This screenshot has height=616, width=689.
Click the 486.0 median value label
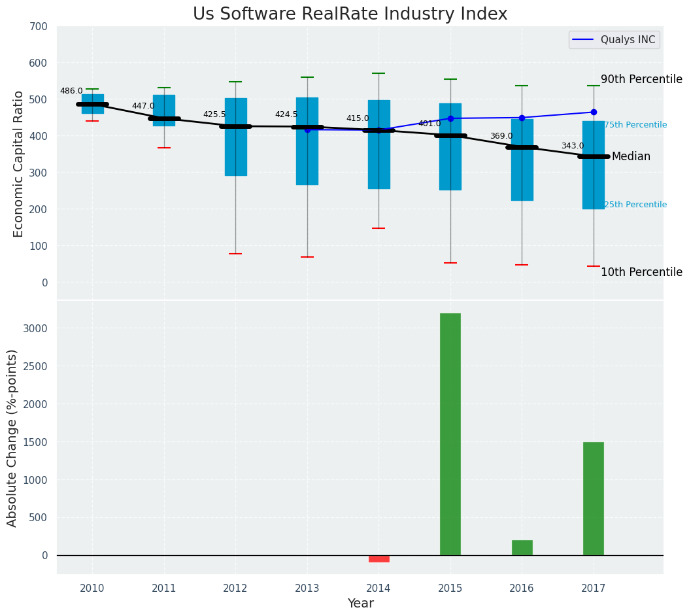point(71,91)
